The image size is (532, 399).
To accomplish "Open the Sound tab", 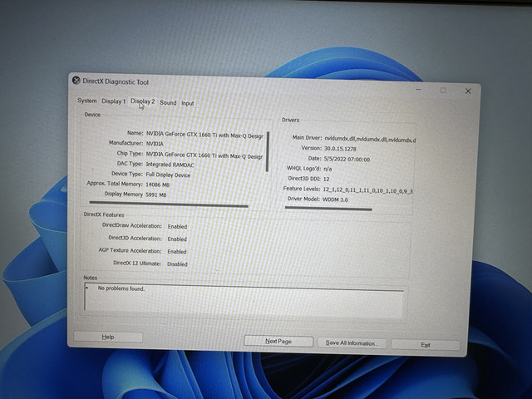I will (x=168, y=102).
